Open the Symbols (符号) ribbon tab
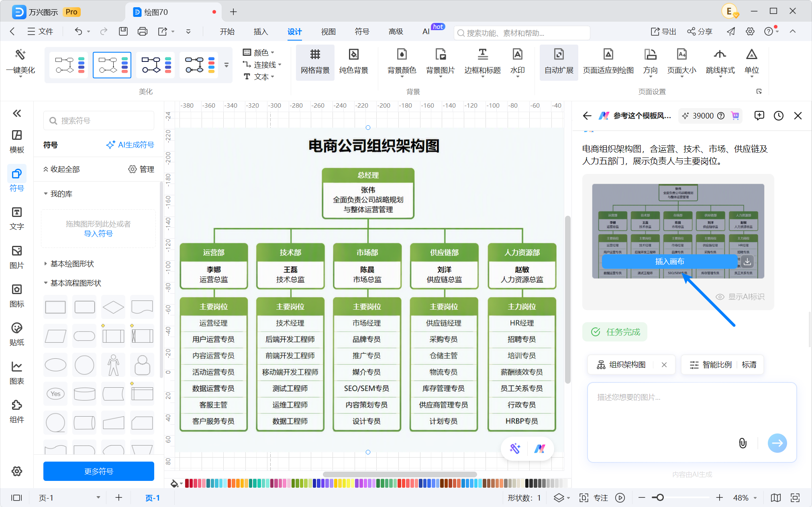This screenshot has height=507, width=812. tap(362, 31)
